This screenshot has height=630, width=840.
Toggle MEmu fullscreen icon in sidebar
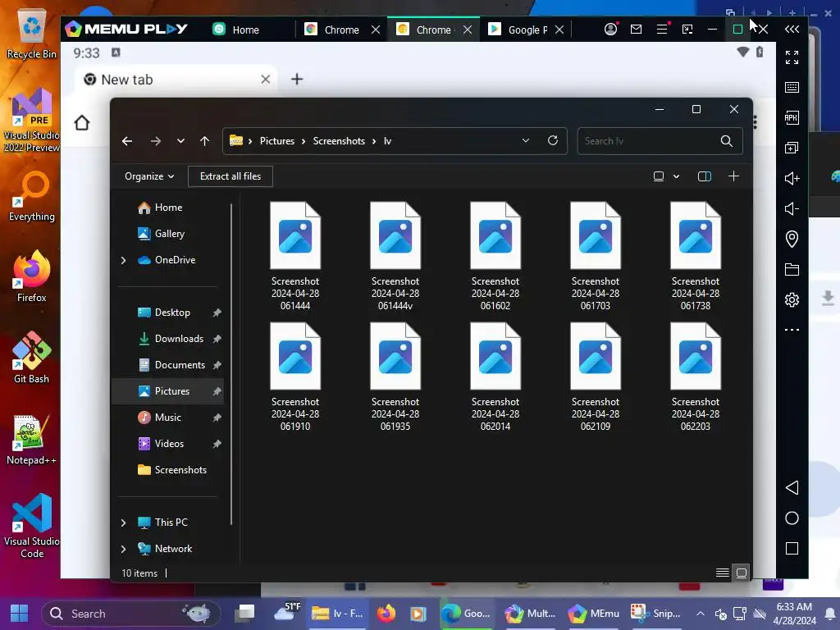[792, 57]
